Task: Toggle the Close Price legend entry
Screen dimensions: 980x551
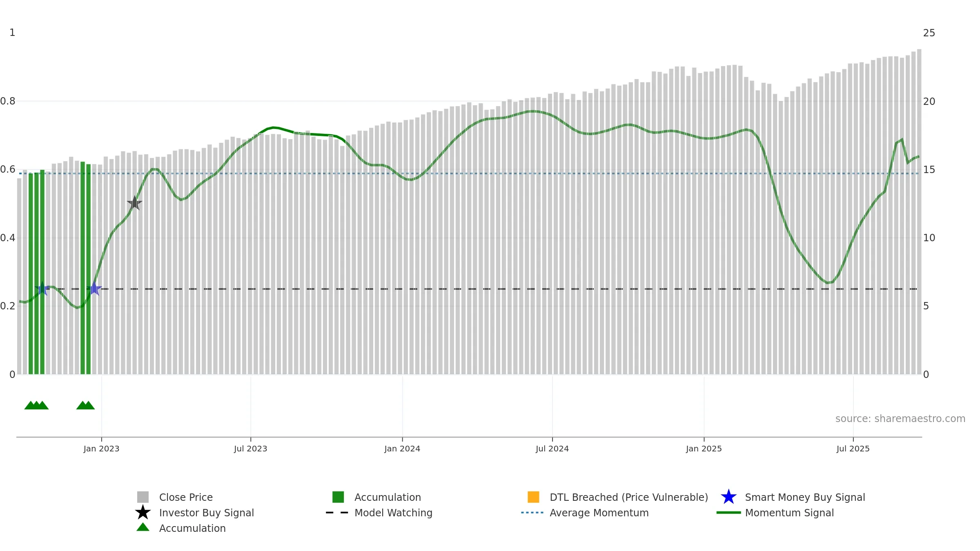Action: tap(186, 497)
